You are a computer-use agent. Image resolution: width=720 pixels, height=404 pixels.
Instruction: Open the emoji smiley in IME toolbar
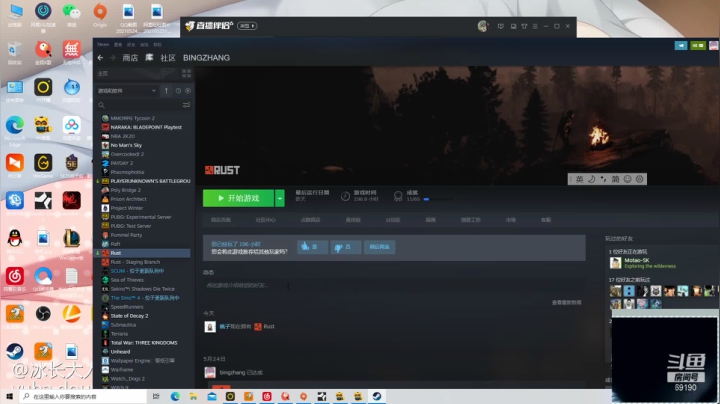click(x=628, y=179)
